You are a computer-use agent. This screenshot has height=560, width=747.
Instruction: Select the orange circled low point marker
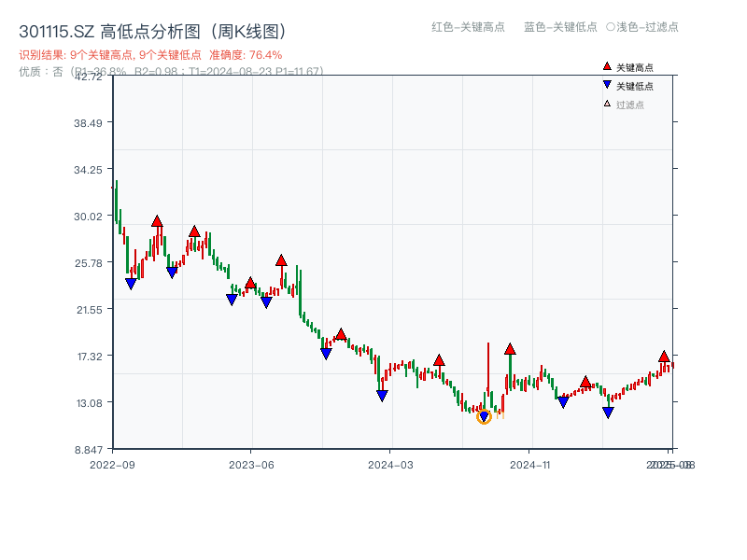486,417
